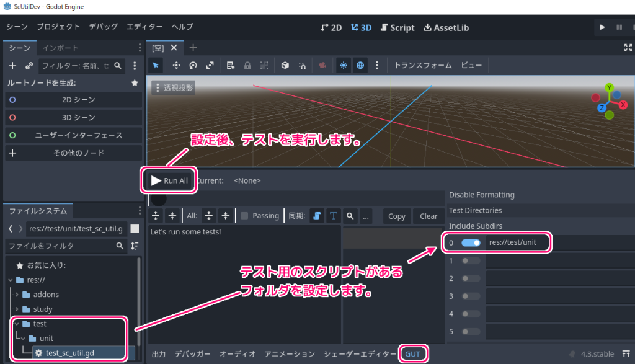
Task: Open Scene dock extra options dots
Action: (135, 66)
